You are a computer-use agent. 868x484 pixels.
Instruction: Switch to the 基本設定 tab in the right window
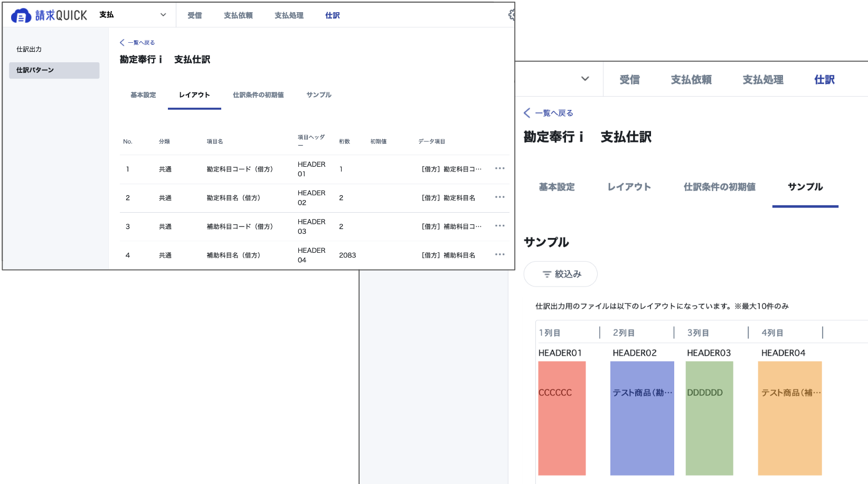coord(556,187)
